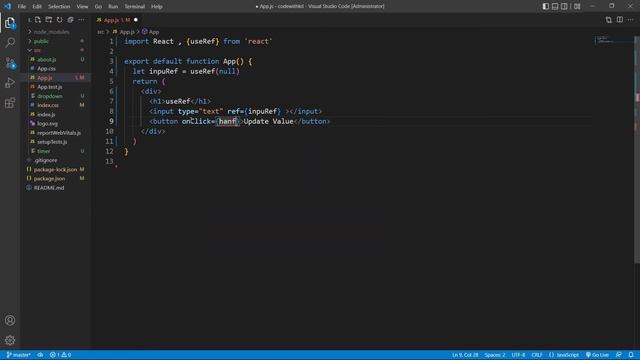Open the Terminal menu
Image resolution: width=640 pixels, height=360 pixels.
tap(134, 7)
